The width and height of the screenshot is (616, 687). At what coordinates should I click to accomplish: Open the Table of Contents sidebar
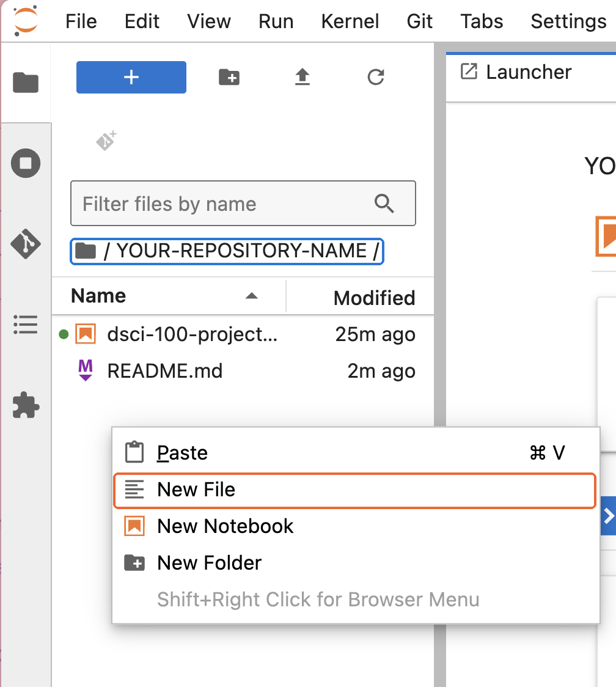[x=26, y=325]
